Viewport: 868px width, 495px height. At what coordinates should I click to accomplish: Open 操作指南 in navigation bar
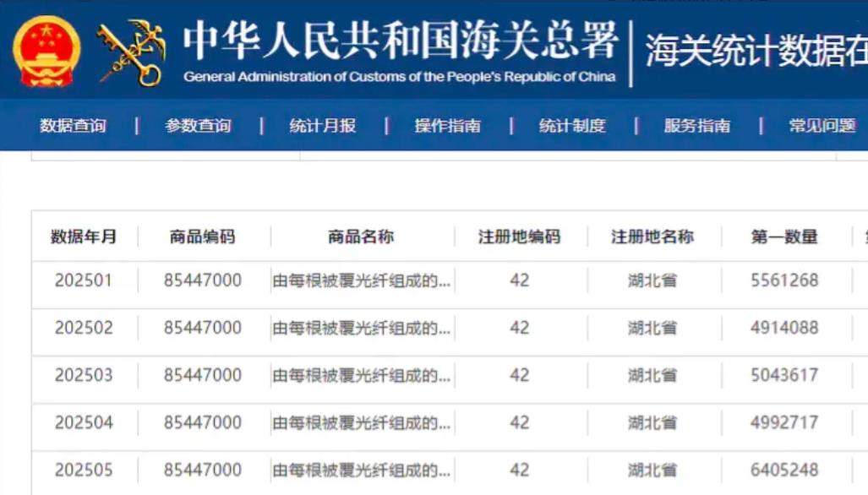(x=448, y=126)
